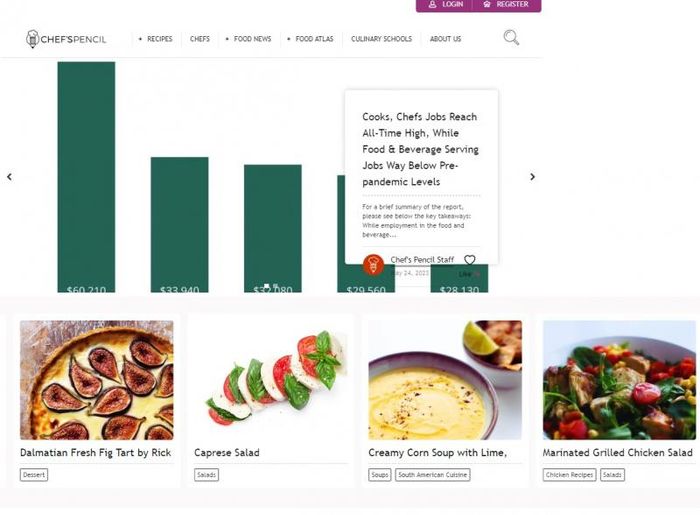Open the Dalmatian Fresh Fig Tart image
Viewport: 700px width, 515px height.
[x=97, y=380]
